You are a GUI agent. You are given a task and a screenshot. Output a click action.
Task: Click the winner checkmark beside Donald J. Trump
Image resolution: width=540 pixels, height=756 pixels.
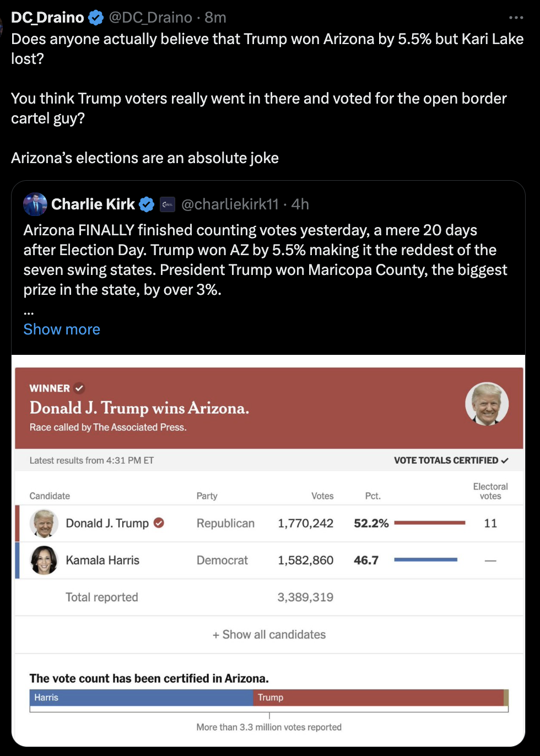159,523
